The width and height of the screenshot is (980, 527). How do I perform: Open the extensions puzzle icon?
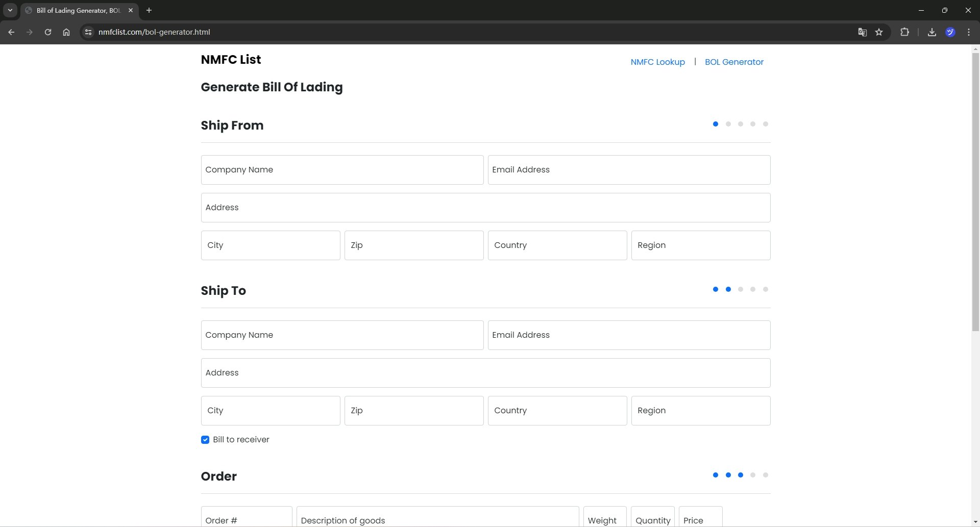point(904,32)
